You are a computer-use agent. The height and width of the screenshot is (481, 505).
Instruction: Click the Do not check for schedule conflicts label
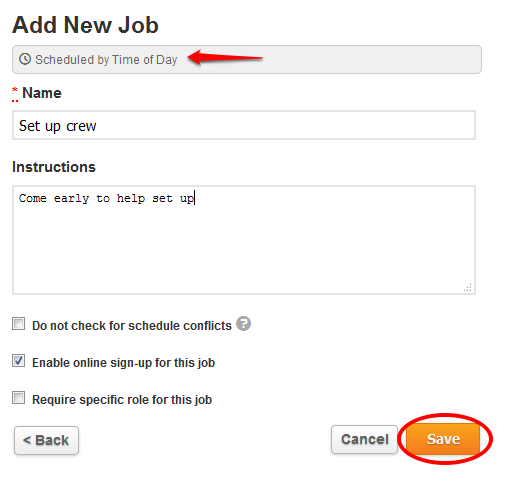pyautogui.click(x=132, y=326)
